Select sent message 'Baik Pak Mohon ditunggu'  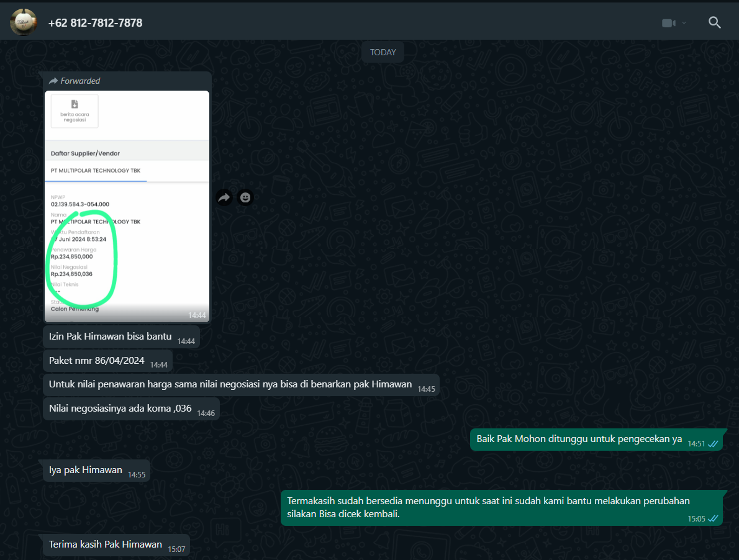pyautogui.click(x=596, y=440)
